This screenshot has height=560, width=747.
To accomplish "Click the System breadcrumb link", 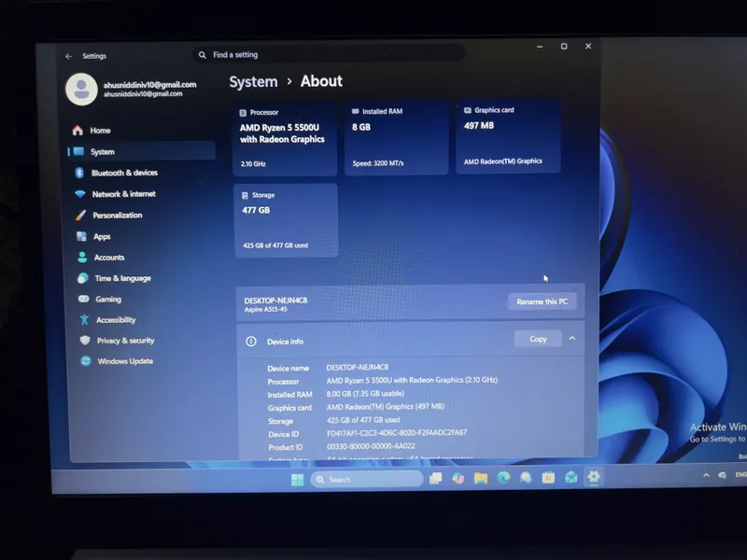I will (253, 82).
